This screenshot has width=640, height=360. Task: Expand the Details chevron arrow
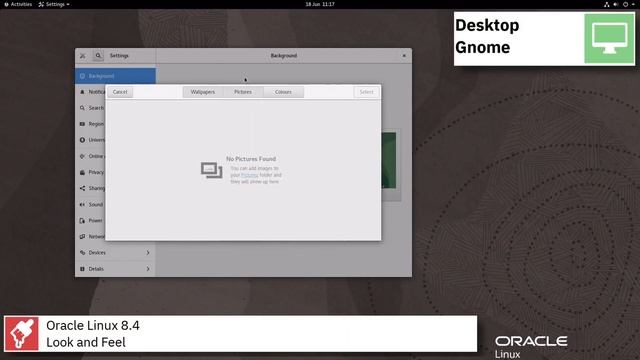(148, 269)
